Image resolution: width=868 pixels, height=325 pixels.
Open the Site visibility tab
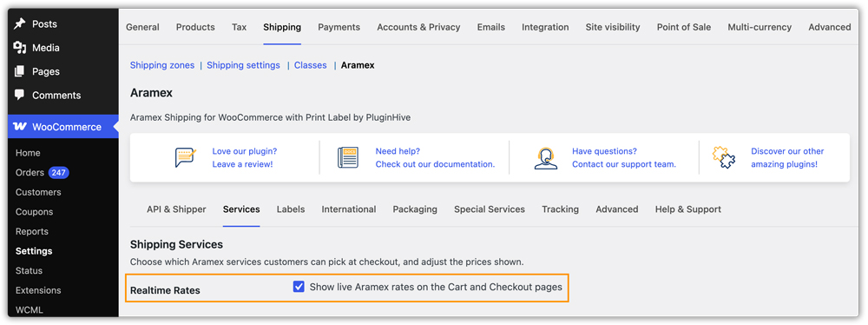[613, 27]
